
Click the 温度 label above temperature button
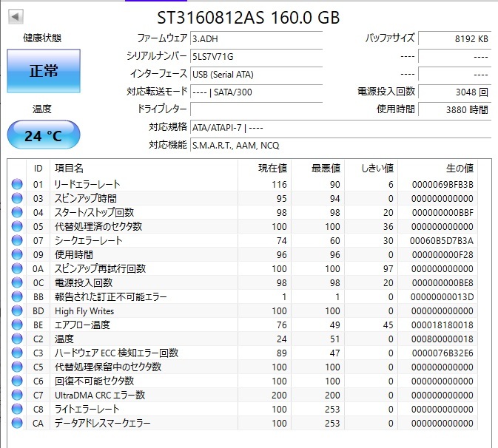41,109
